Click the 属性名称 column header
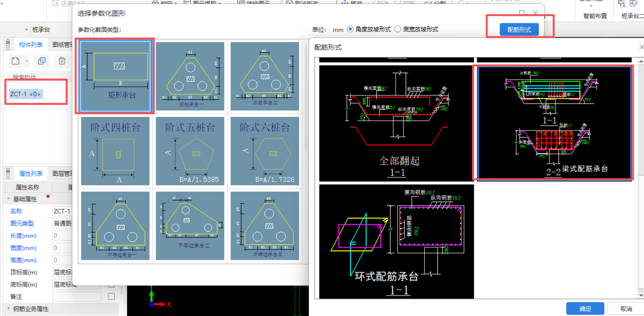Viewport: 644px width, 316px height. coord(27,187)
